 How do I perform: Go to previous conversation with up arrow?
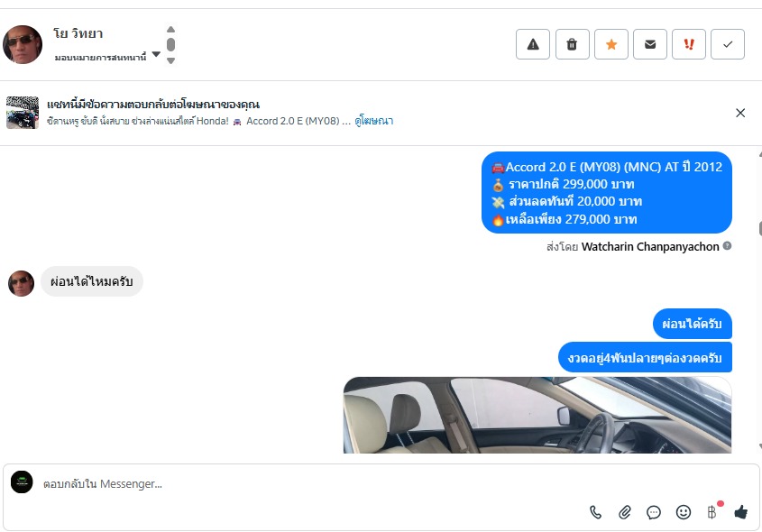(170, 29)
